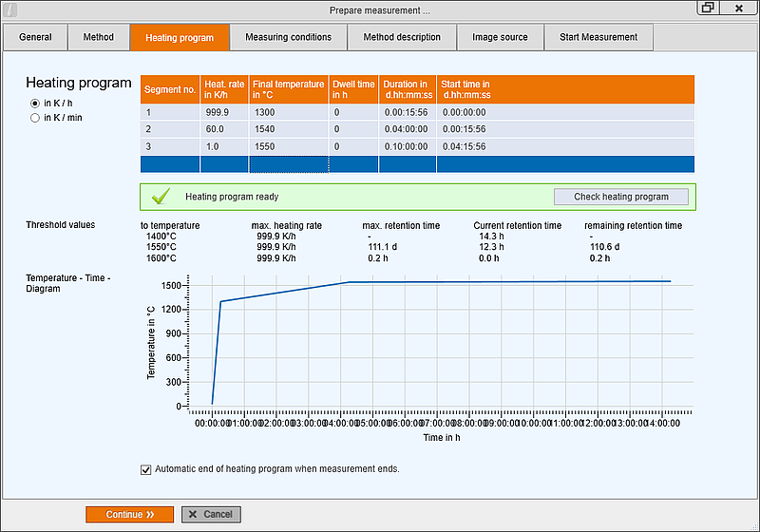This screenshot has width=760, height=532.
Task: Click the Segment no. column header
Action: pos(170,89)
